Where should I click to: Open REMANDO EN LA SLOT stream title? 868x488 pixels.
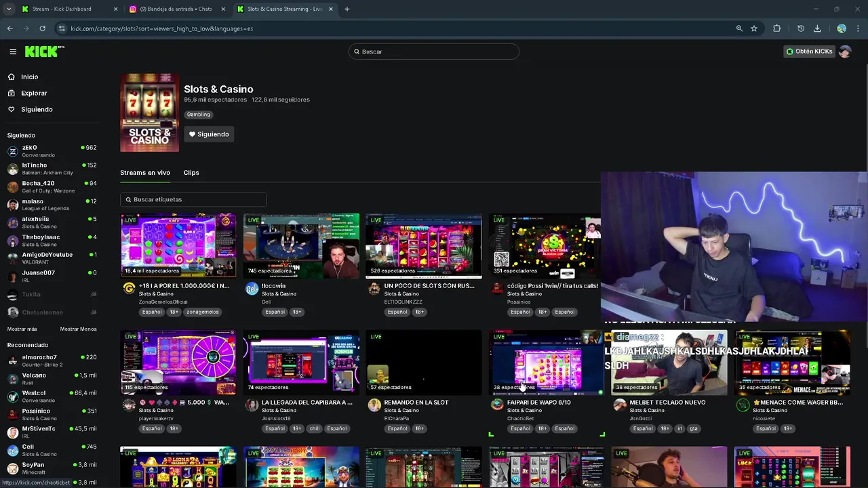[416, 402]
